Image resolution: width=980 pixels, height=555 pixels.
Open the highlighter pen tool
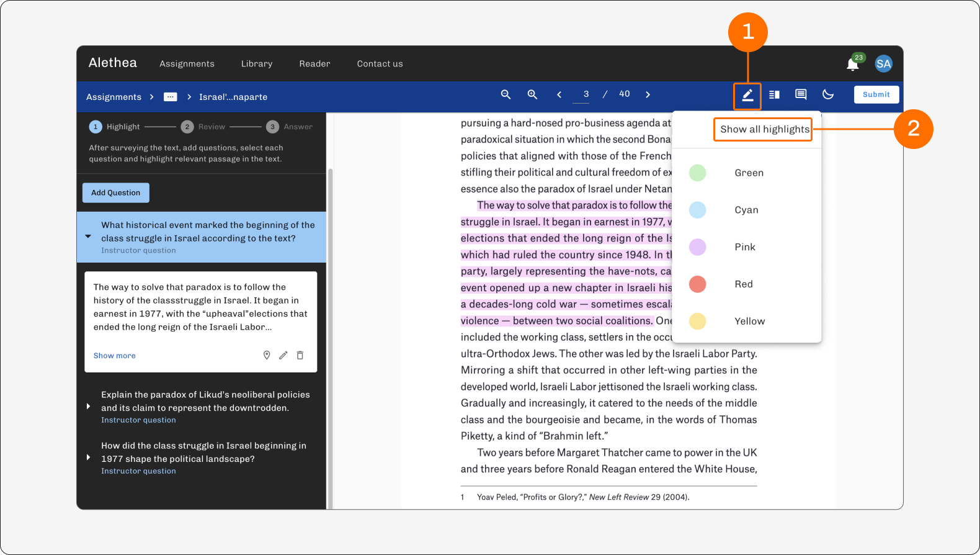pos(747,95)
